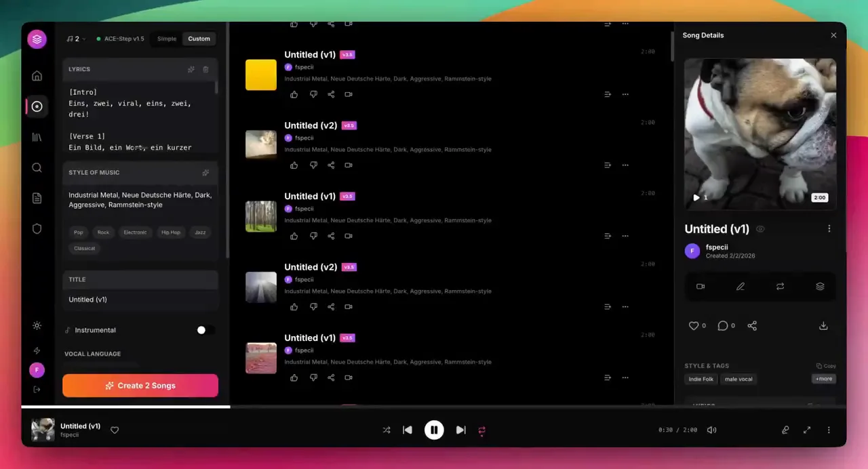Expand tags with the +more button
868x469 pixels.
(x=823, y=379)
